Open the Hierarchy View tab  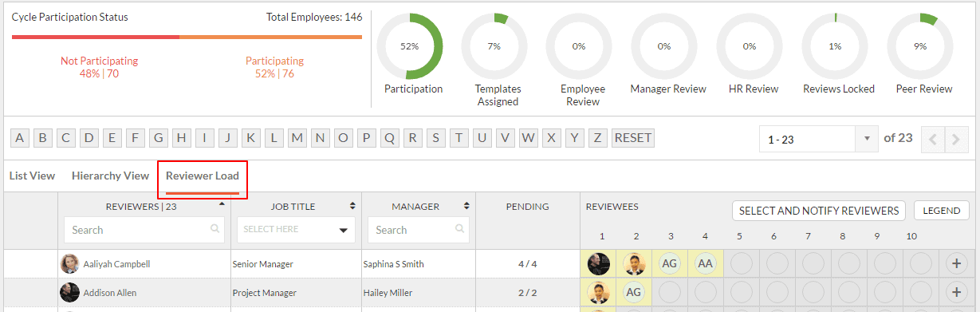(110, 176)
